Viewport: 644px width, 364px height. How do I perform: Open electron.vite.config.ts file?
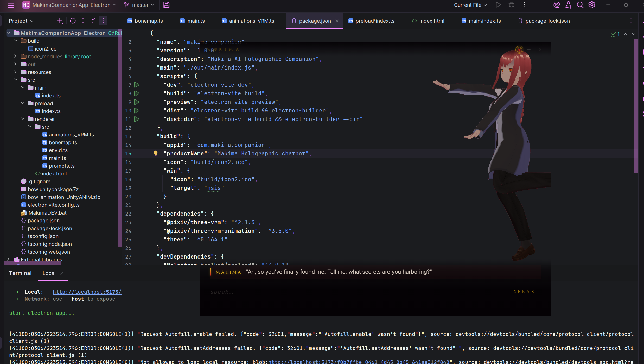(x=54, y=205)
